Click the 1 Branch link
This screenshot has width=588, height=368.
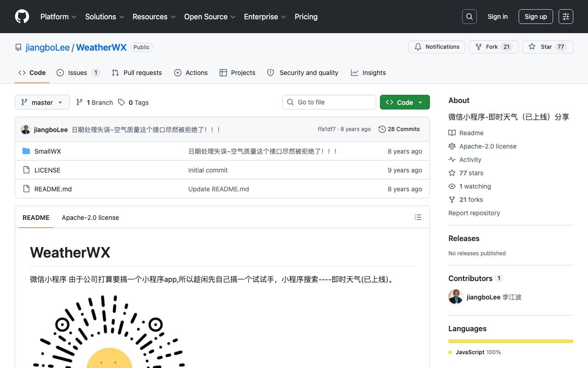pos(95,103)
